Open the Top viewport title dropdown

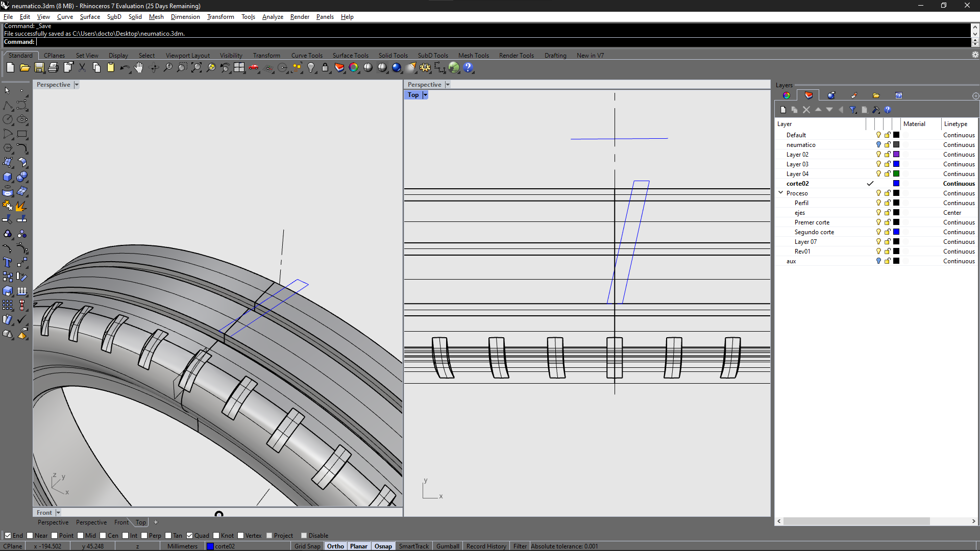coord(425,95)
